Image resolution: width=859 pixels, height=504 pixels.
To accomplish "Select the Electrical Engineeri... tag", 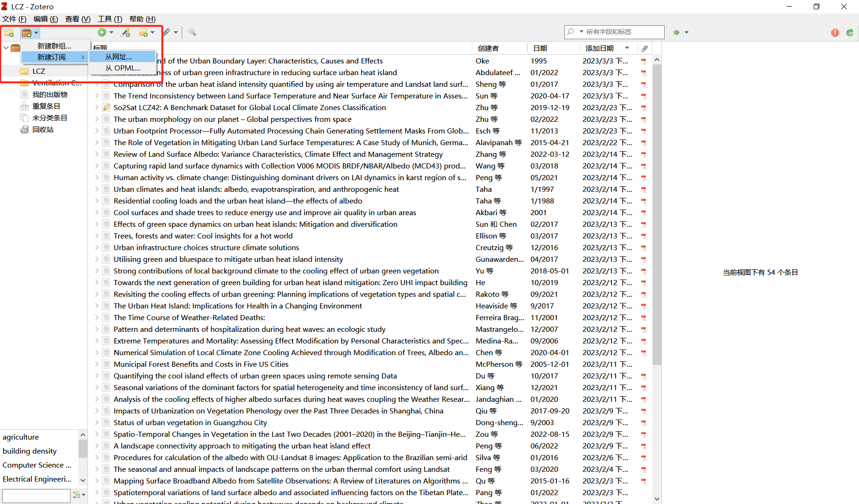I will (x=37, y=479).
